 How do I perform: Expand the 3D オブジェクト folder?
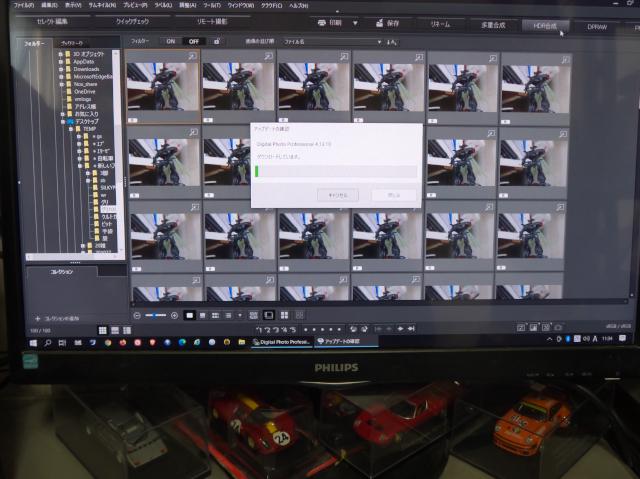pyautogui.click(x=61, y=54)
